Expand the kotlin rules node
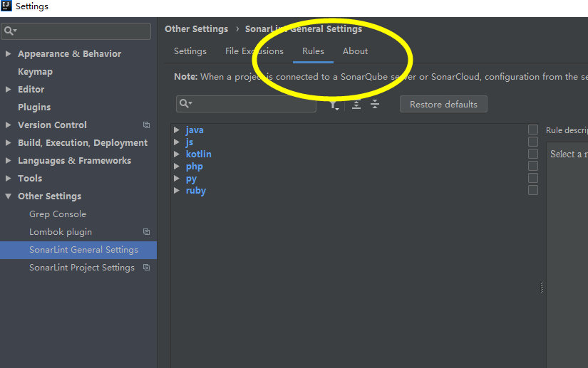 177,154
